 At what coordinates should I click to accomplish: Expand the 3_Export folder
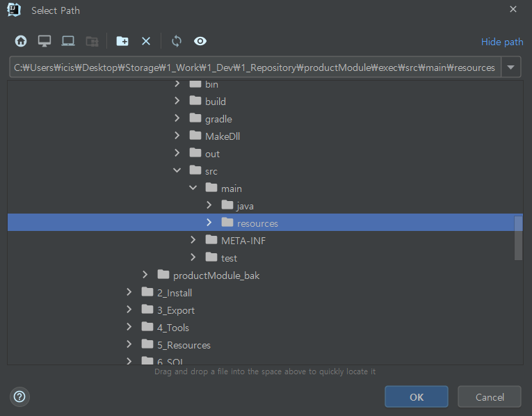pyautogui.click(x=129, y=309)
